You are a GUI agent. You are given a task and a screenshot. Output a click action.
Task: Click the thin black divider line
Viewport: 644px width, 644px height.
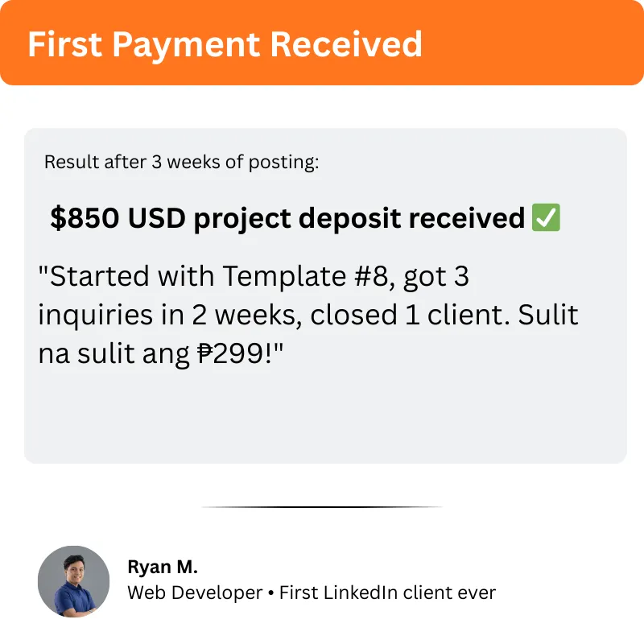pos(322,507)
